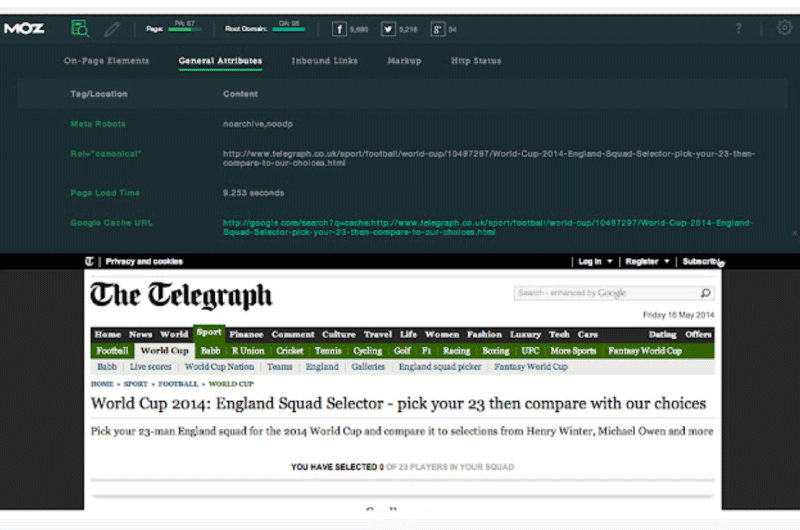Click the Page Authority bar
This screenshot has height=530, width=800.
(184, 30)
